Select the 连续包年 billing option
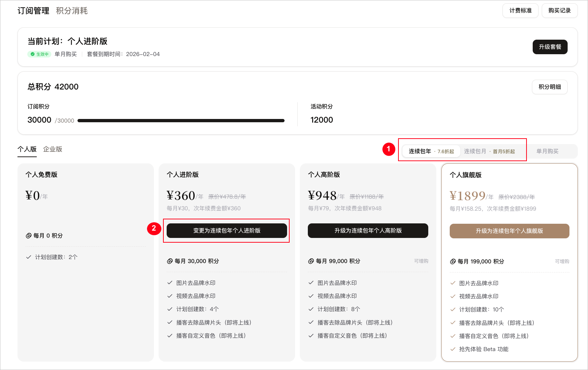The image size is (588, 370). [x=431, y=151]
